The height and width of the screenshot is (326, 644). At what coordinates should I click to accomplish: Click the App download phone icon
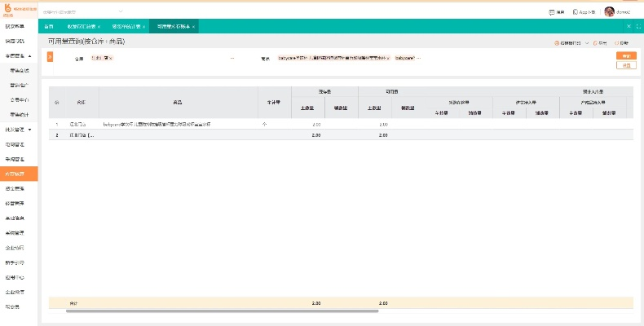coord(576,12)
